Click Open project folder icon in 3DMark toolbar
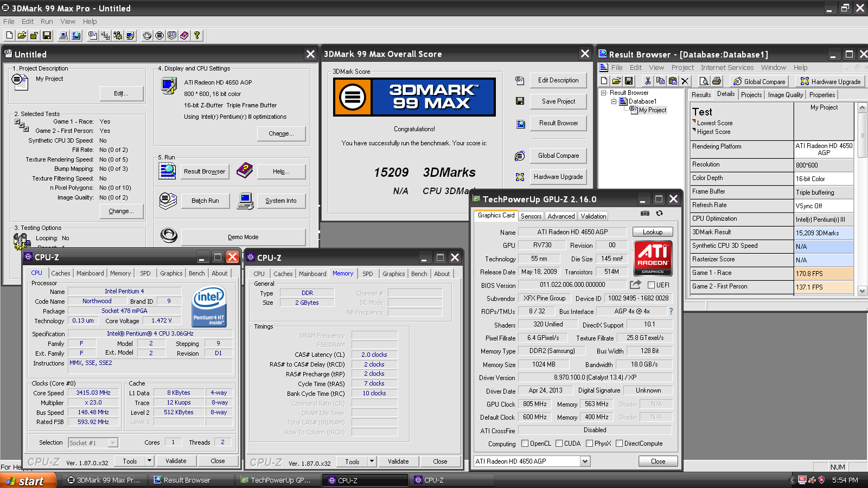This screenshot has width=868, height=488. click(x=22, y=35)
